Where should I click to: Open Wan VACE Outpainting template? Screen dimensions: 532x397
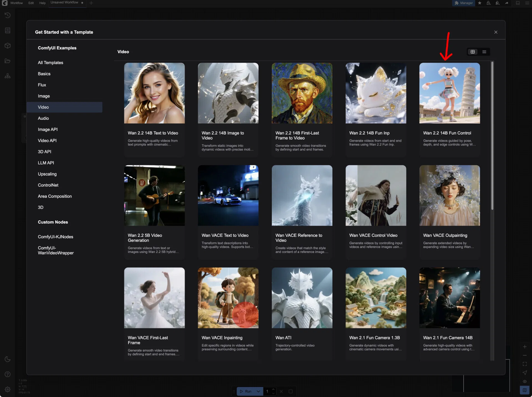pos(449,212)
